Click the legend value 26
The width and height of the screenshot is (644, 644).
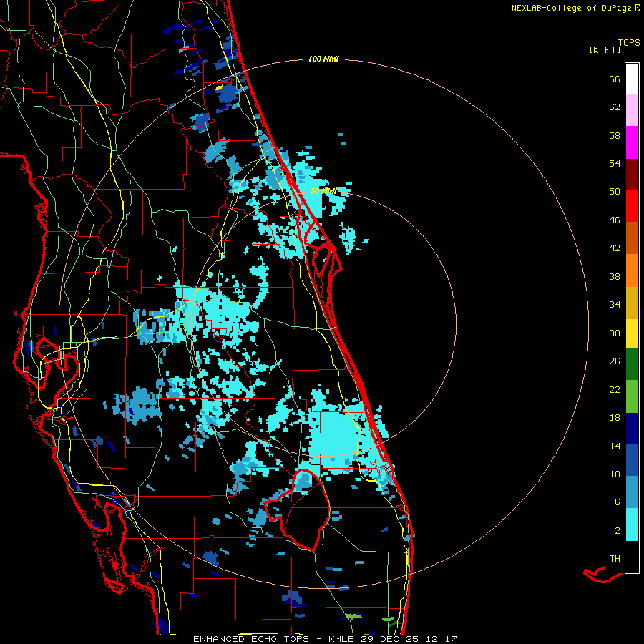click(615, 361)
